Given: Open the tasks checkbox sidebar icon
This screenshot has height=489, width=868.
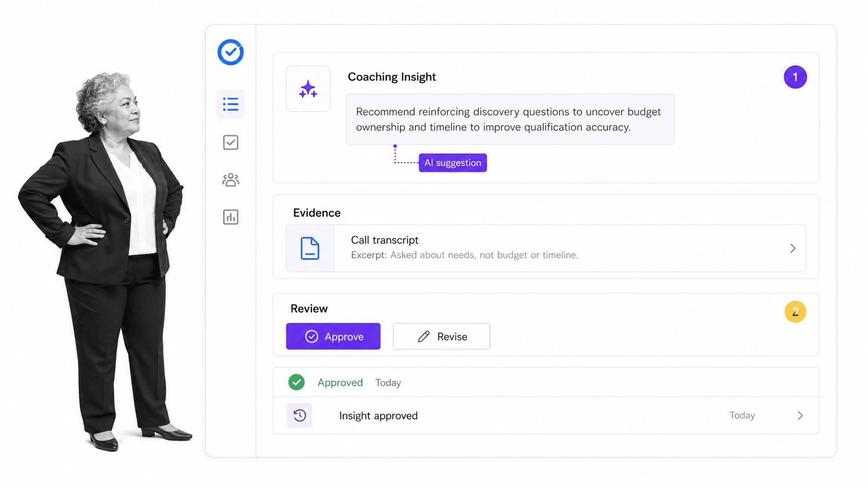Looking at the screenshot, I should pyautogui.click(x=230, y=142).
